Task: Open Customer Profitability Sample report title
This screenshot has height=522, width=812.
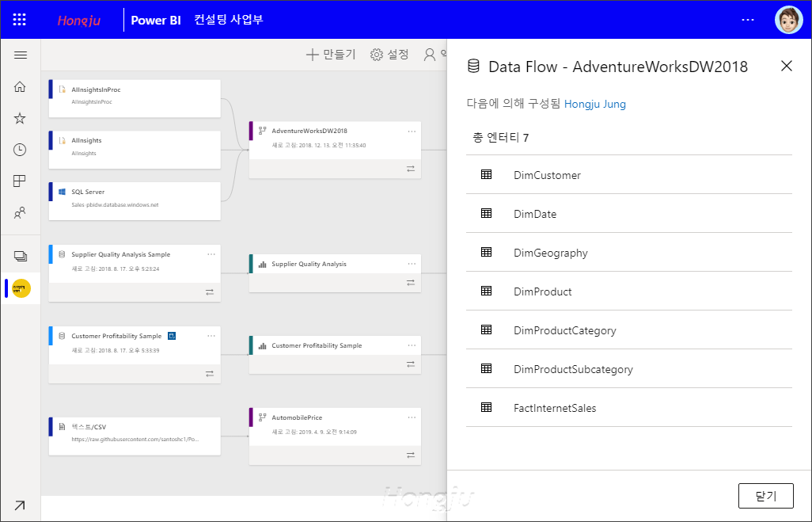Action: tap(317, 345)
